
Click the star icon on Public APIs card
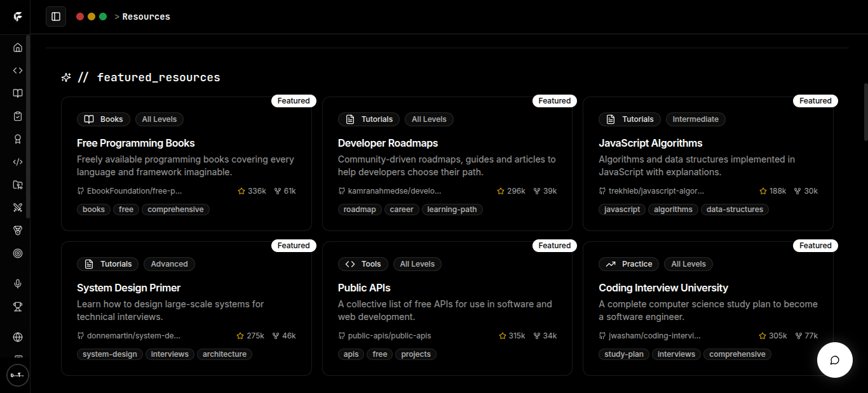(502, 336)
